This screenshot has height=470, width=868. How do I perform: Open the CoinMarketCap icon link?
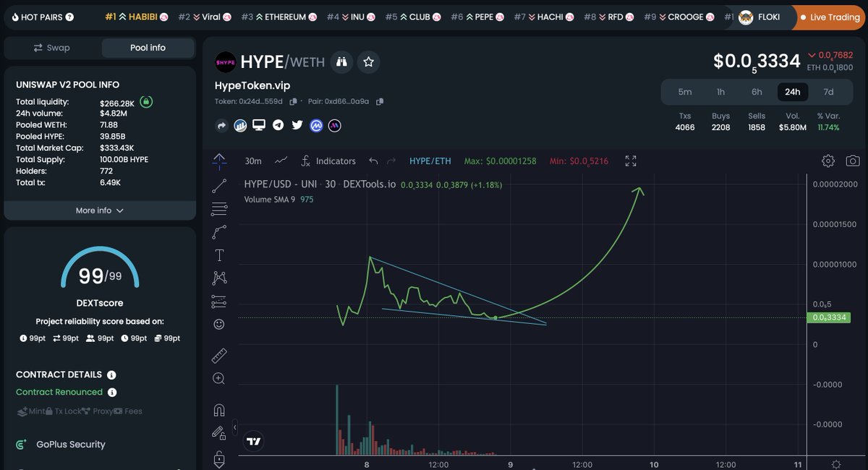point(316,126)
